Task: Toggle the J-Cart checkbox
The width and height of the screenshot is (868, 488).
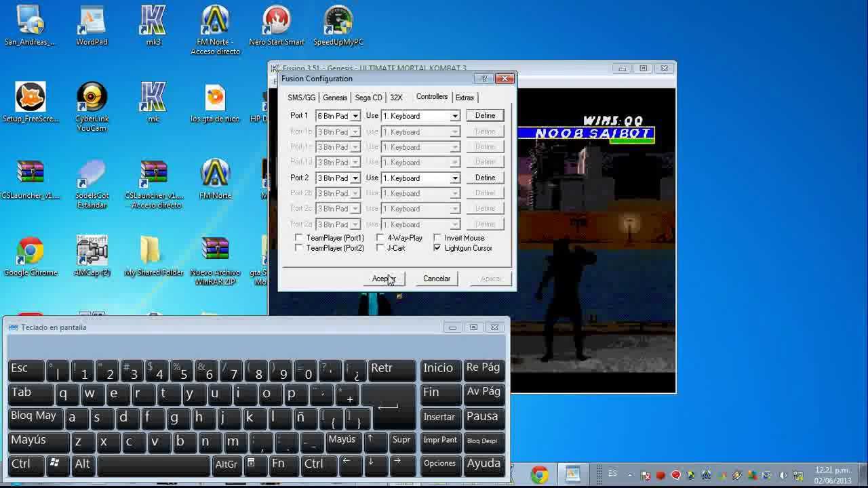Action: 380,248
